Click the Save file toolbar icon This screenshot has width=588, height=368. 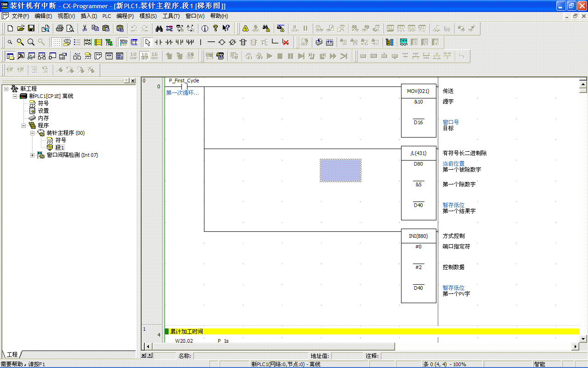coord(31,29)
